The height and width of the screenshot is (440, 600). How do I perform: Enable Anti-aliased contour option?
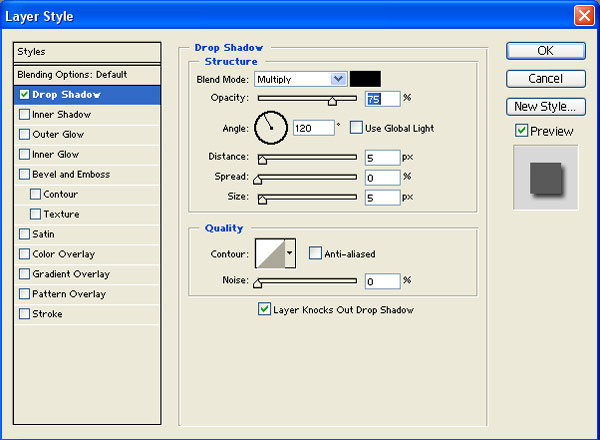[x=315, y=254]
